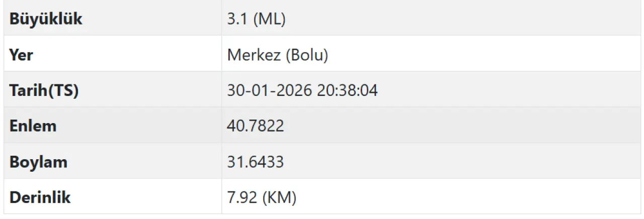Viewport: 644px width, 219px height.
Task: Click the Enlem row label
Action: 33,126
